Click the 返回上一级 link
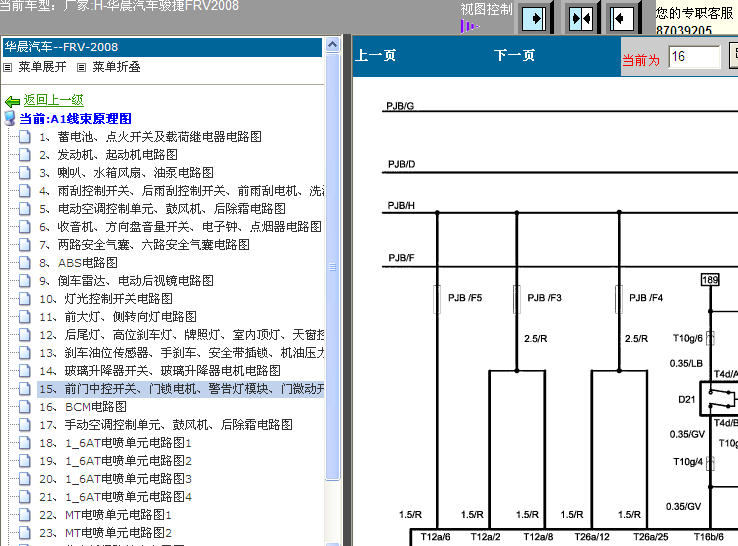This screenshot has height=546, width=738. click(54, 100)
